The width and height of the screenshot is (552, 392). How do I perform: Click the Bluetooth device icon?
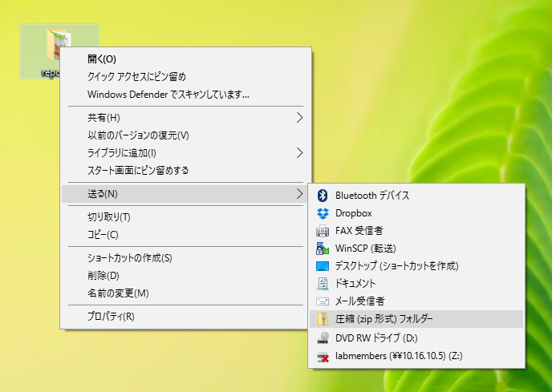tap(323, 196)
